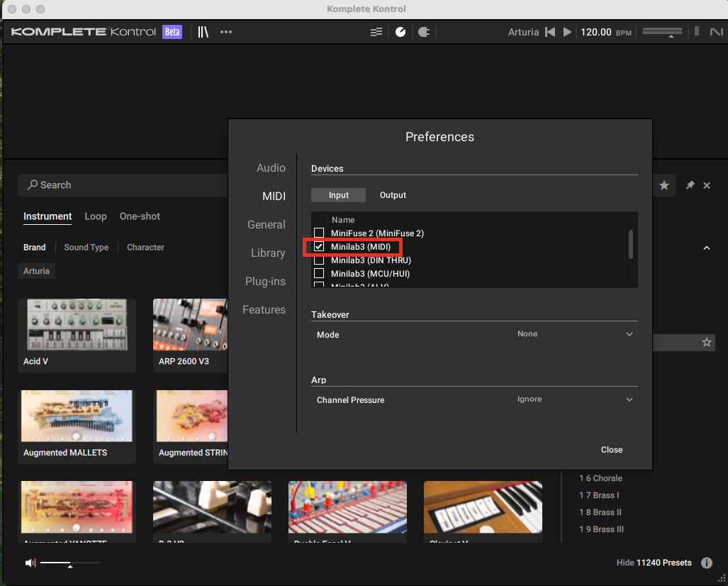
Task: Click the magnifier search icon
Action: (x=32, y=185)
